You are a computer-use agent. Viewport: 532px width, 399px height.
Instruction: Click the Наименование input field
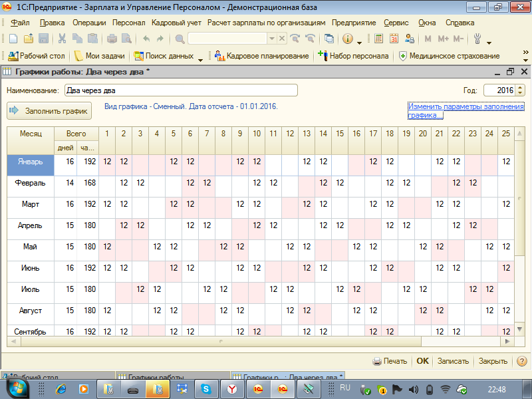click(180, 90)
